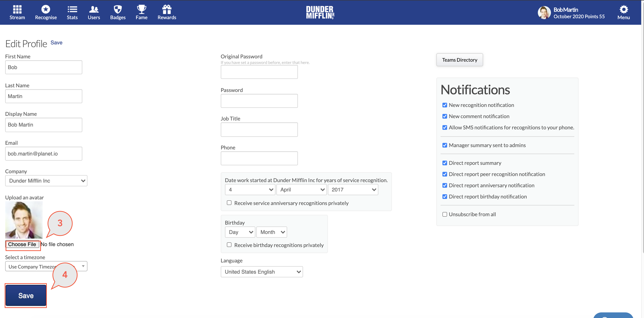Choose an avatar file to upload
Screen dimensions: 644x318
pos(22,244)
